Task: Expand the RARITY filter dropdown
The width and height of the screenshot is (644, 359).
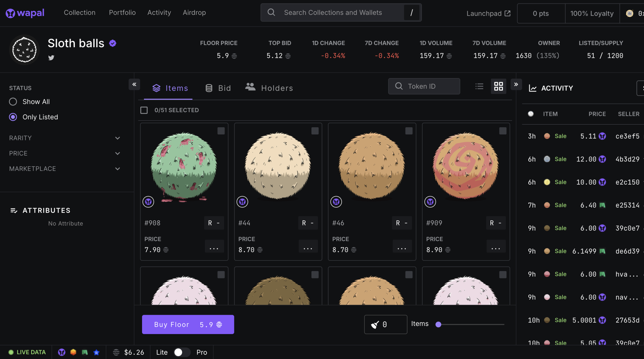Action: 117,137
